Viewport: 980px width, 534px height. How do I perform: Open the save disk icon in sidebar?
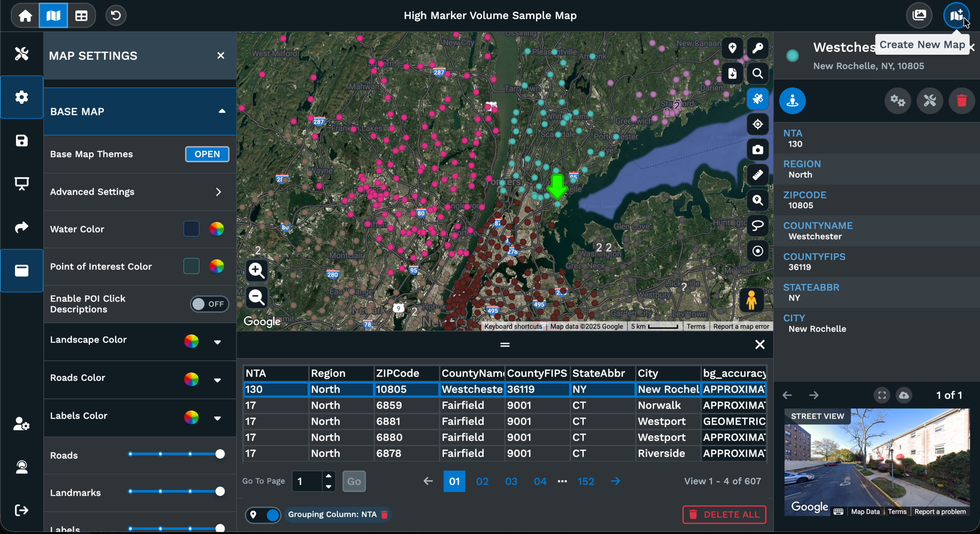[x=22, y=141]
